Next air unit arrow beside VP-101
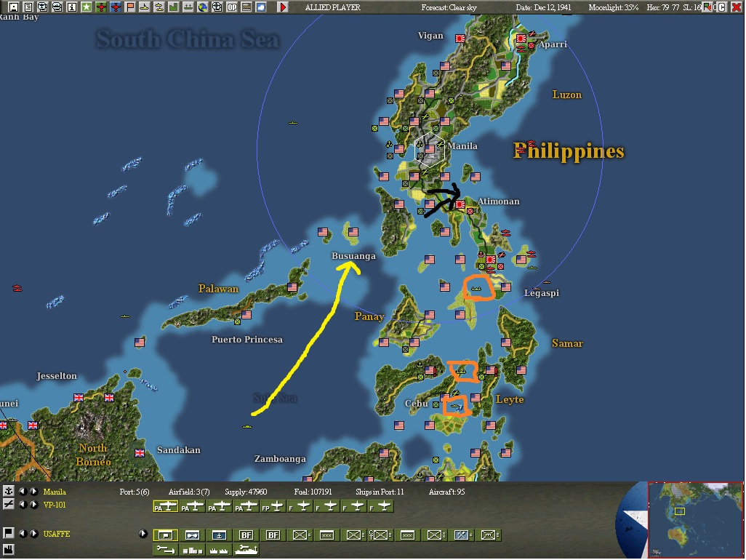The width and height of the screenshot is (746, 560). tap(33, 505)
